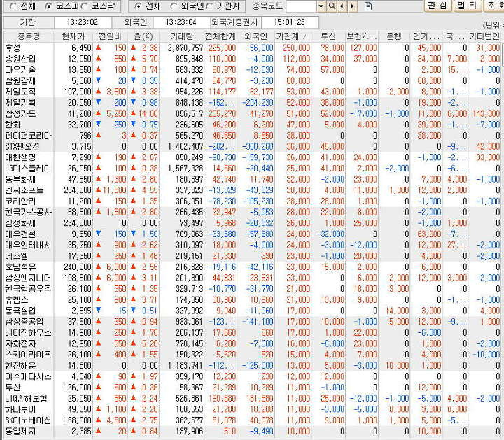
Task: Click the 기관 time field 13:23:02
Action: tap(83, 22)
